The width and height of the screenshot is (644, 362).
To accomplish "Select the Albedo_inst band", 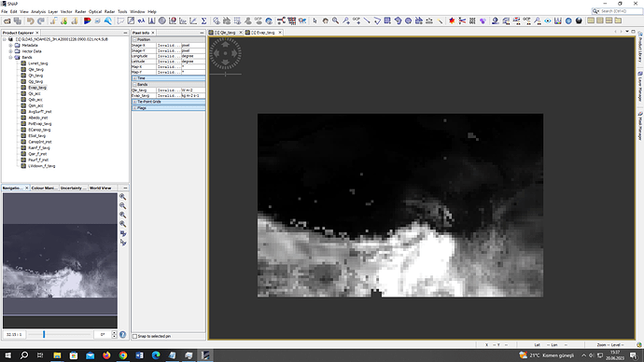I will 37,118.
